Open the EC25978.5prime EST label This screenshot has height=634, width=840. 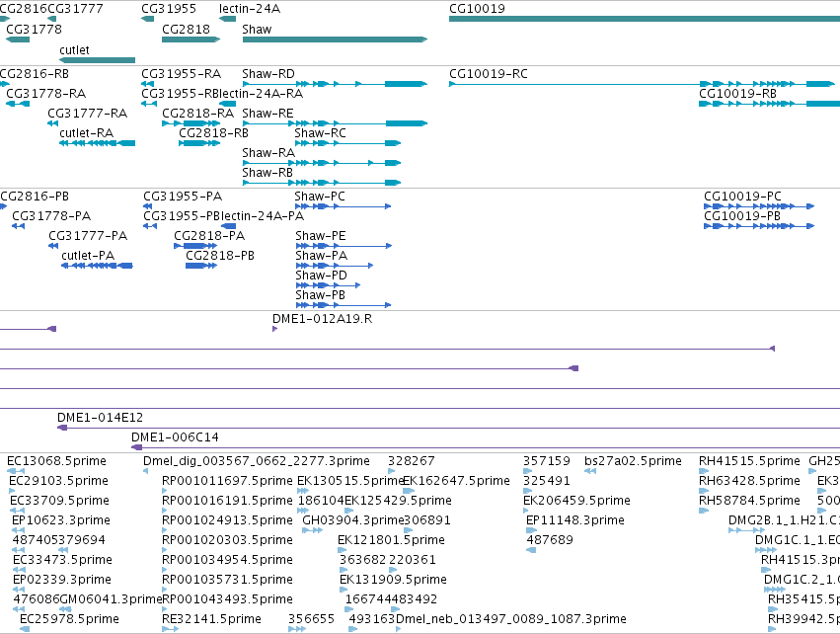point(69,619)
